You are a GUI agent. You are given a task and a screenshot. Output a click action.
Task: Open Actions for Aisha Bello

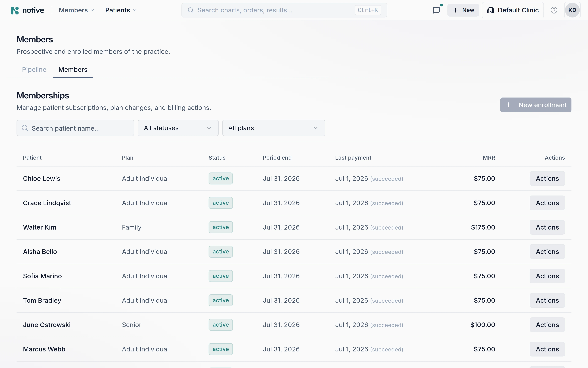(x=547, y=252)
